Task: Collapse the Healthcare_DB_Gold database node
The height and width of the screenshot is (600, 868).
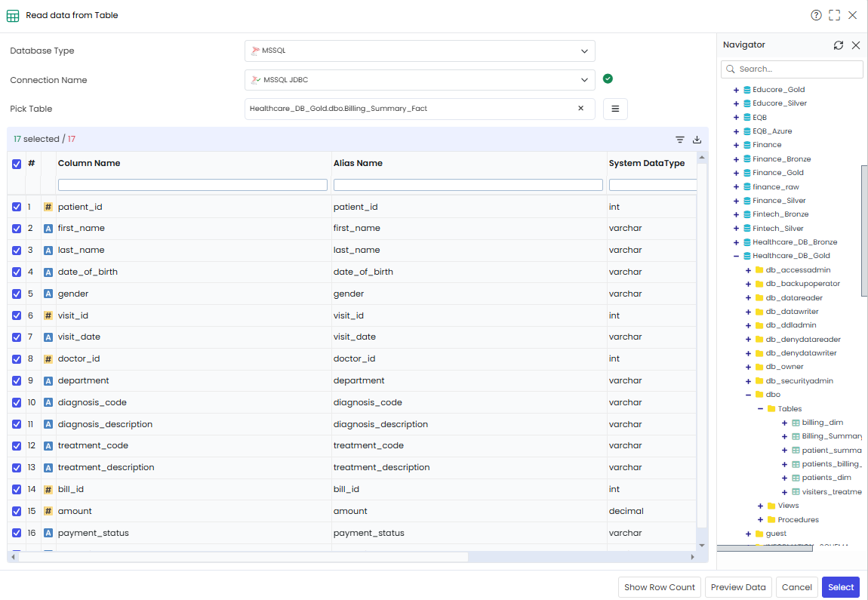Action: (736, 257)
